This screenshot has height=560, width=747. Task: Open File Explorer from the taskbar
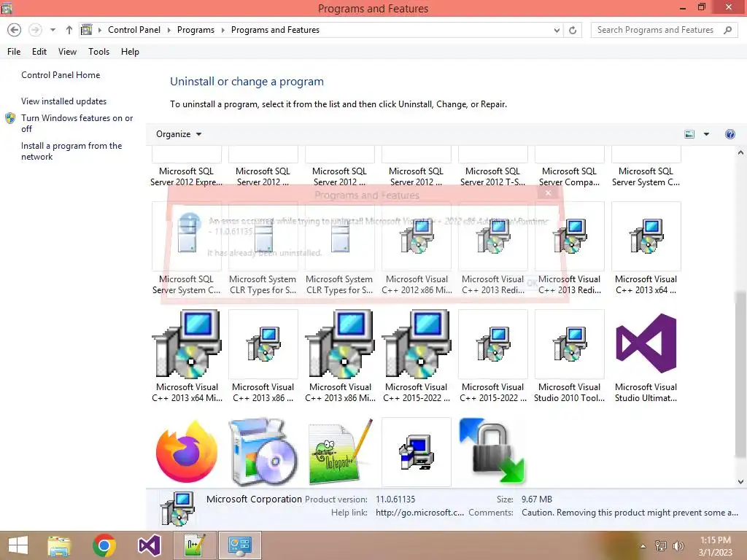coord(59,545)
